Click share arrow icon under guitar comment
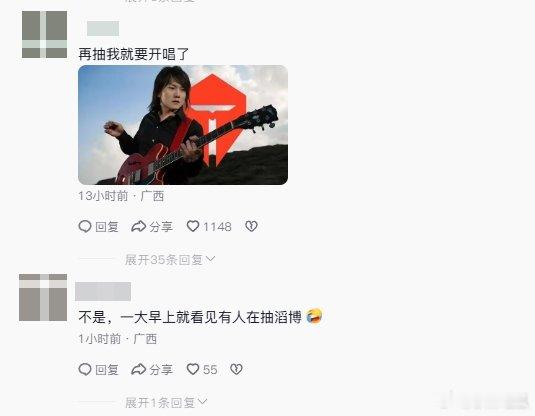 [139, 226]
